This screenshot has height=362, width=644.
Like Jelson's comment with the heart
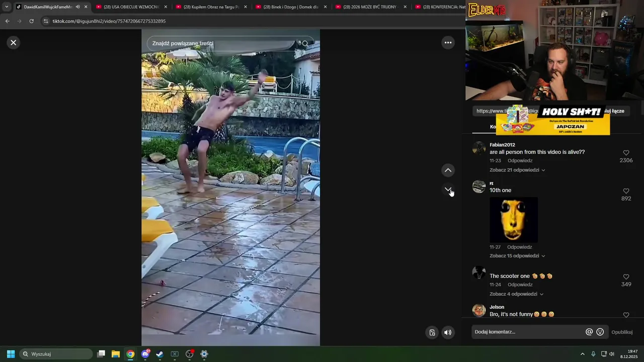pos(626,315)
